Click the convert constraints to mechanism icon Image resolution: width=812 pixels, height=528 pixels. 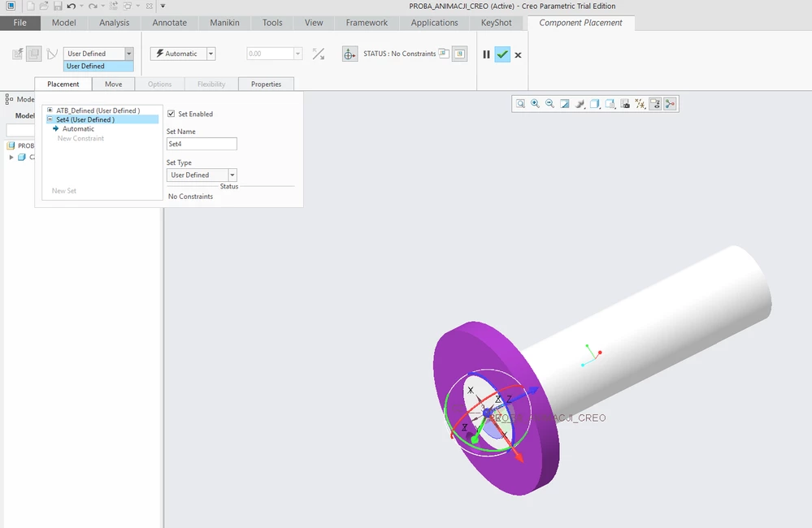[52, 54]
